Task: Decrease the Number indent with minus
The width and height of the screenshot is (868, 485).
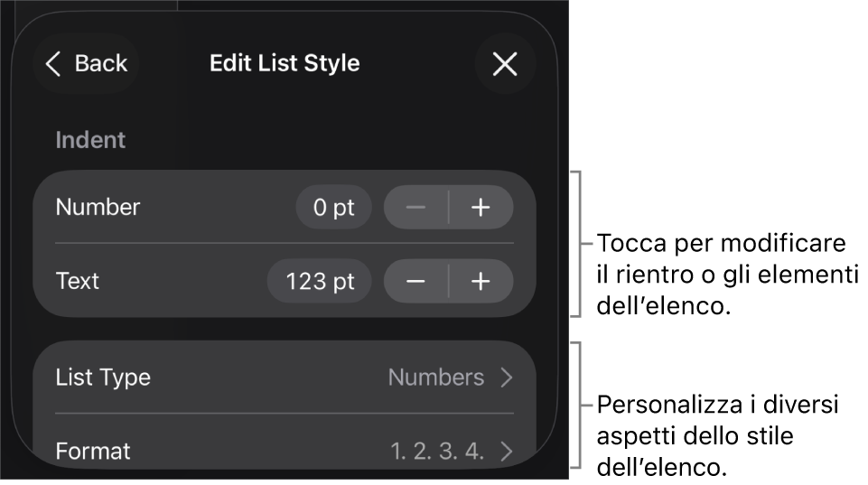Action: (x=415, y=208)
